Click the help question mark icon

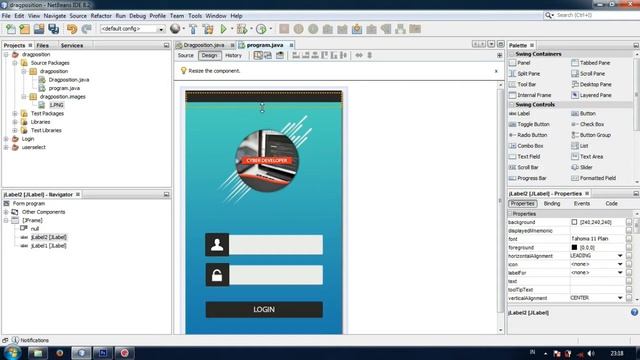coord(634,312)
